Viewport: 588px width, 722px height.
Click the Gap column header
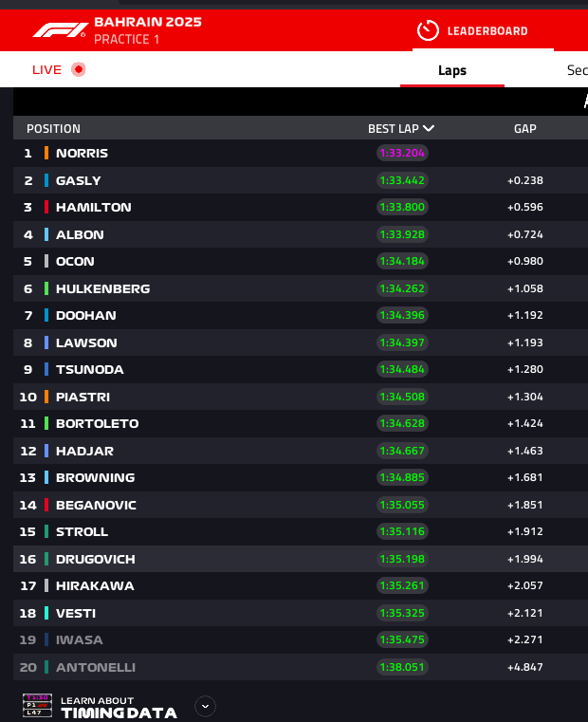[x=524, y=128]
